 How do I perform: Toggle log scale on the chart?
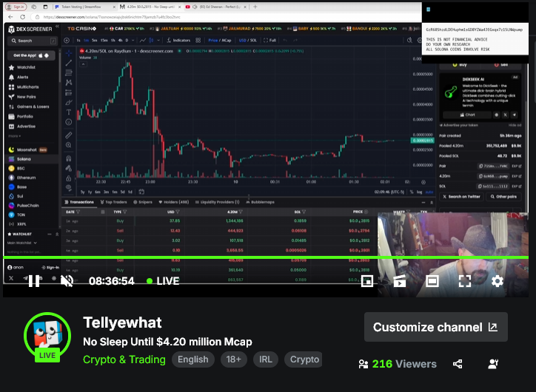(419, 192)
